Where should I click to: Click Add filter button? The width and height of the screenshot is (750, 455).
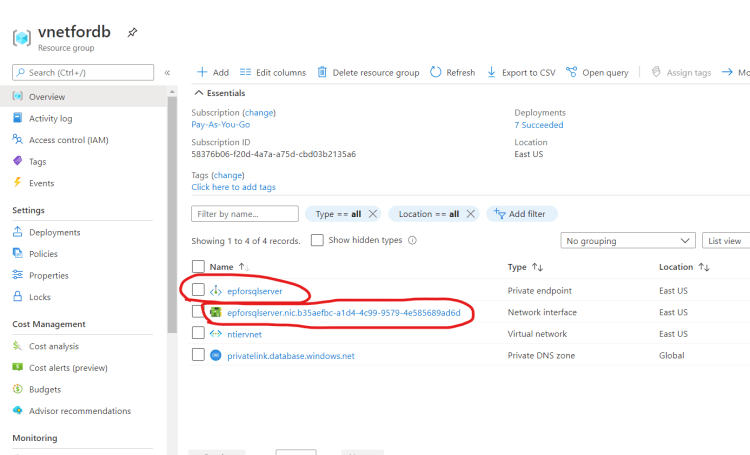click(522, 214)
